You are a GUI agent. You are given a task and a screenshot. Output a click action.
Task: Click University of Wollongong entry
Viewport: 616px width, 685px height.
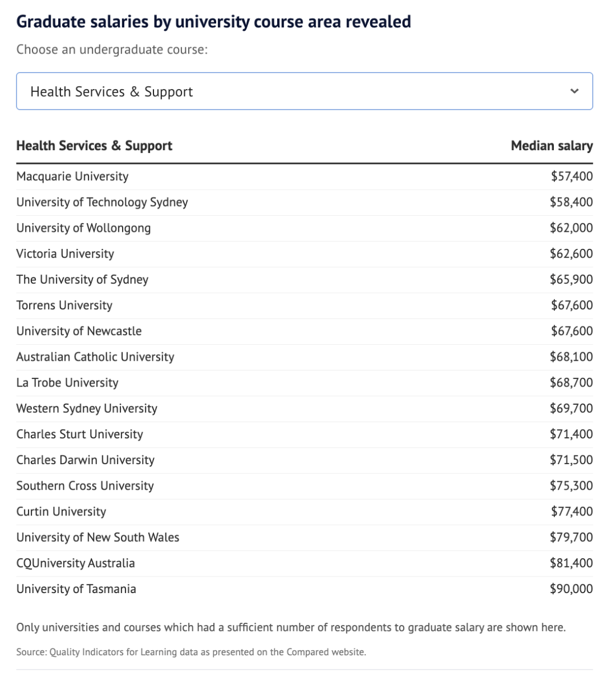pos(83,228)
